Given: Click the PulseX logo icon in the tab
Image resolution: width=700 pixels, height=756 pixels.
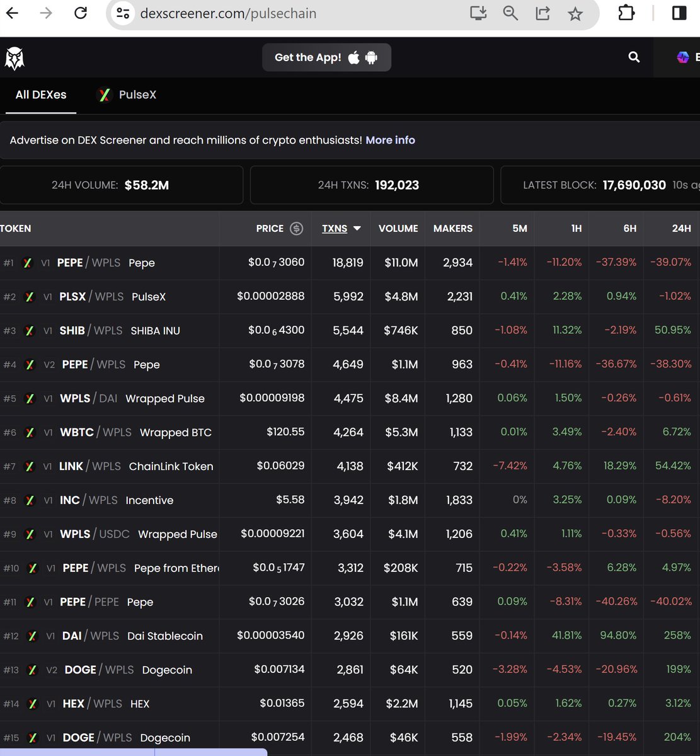Looking at the screenshot, I should (x=104, y=95).
